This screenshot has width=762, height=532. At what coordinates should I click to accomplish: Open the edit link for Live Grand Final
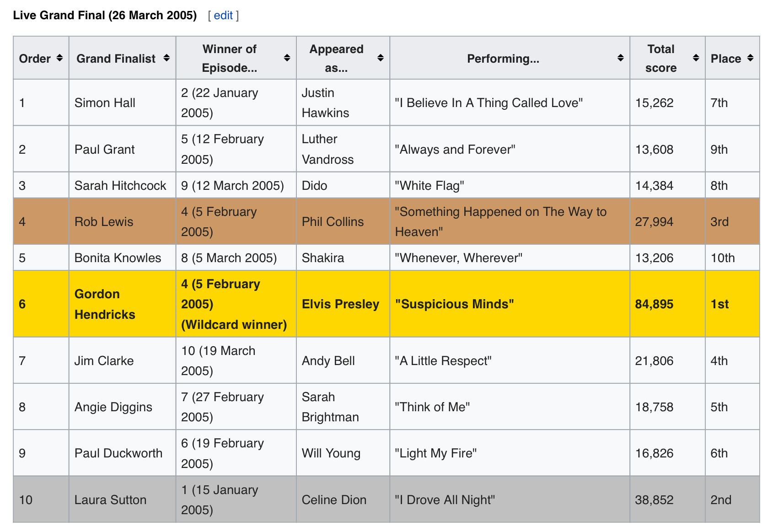[x=223, y=16]
